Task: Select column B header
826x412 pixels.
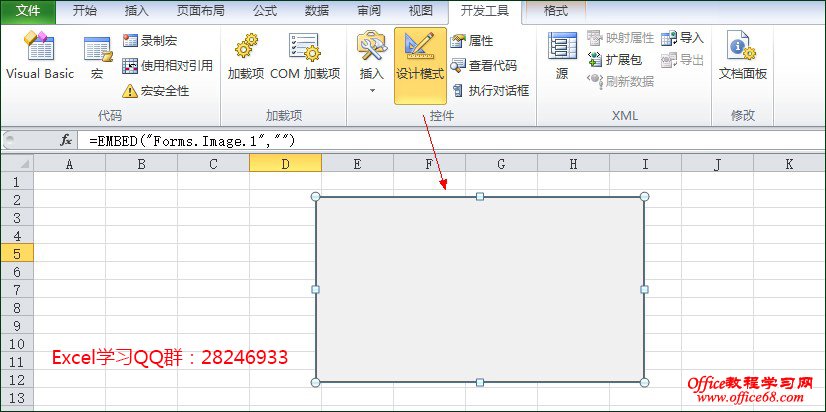Action: tap(141, 164)
